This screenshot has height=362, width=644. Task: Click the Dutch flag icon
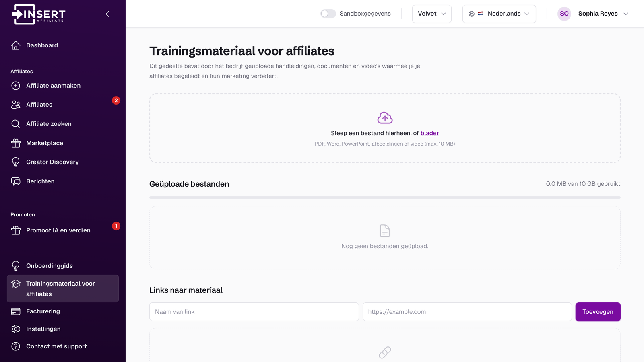tap(481, 14)
